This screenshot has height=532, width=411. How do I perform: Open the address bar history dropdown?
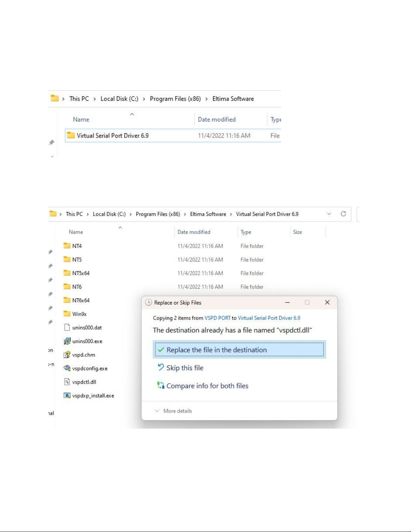[x=329, y=214]
